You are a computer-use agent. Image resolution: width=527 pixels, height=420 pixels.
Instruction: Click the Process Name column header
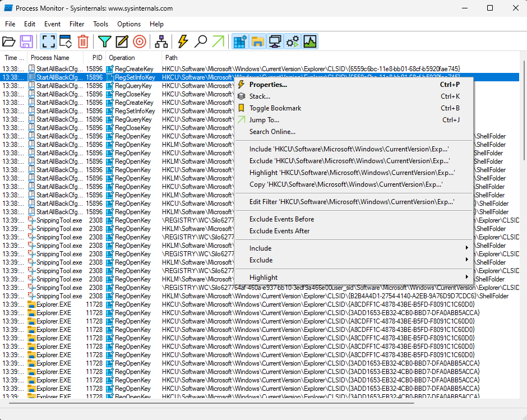pos(55,58)
